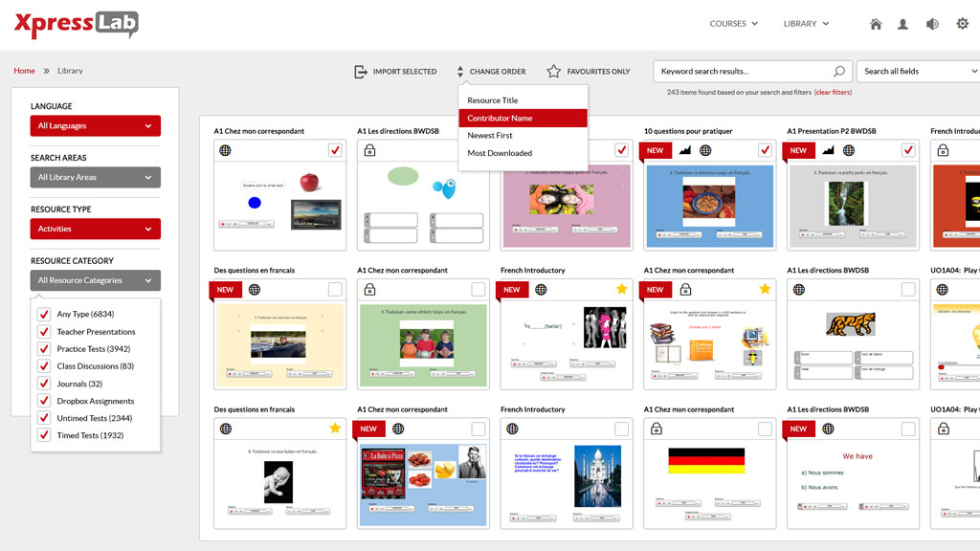
Task: Open the tiger thumbnail preview
Action: [853, 346]
